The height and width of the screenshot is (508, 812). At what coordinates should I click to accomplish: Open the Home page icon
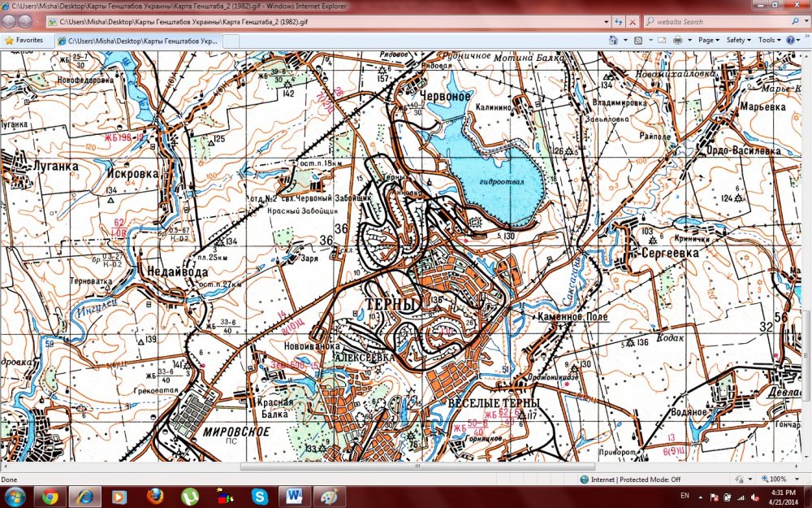click(614, 40)
